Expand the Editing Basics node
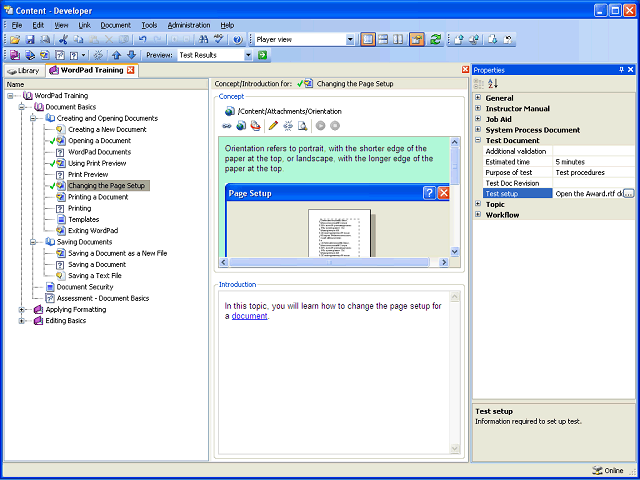The image size is (640, 480). pos(22,321)
